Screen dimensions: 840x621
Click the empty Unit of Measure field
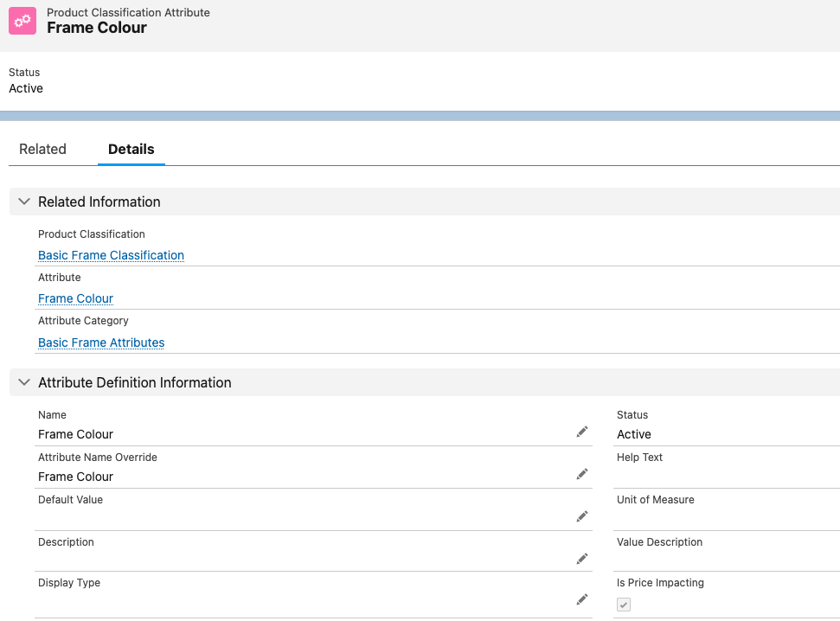tap(727, 518)
